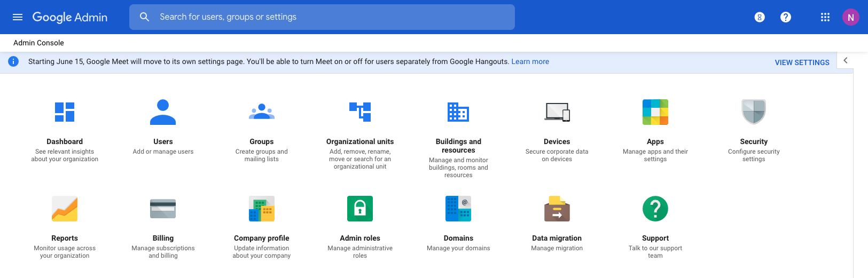Open the Billing card icon
Screen dimensions: 868x278
(163, 209)
